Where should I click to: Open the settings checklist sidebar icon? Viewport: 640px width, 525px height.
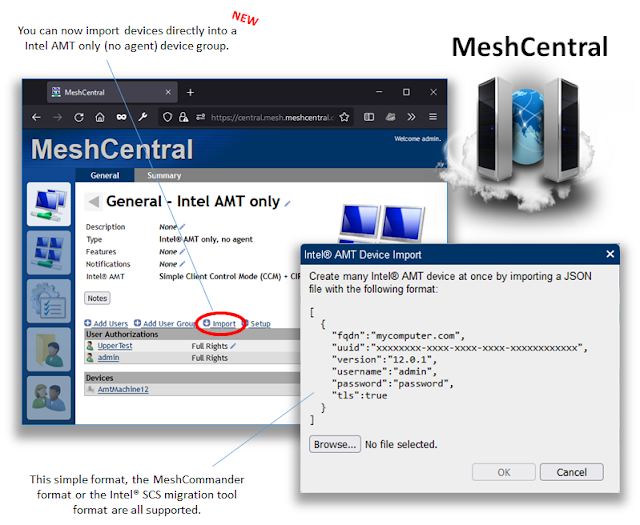tap(49, 301)
